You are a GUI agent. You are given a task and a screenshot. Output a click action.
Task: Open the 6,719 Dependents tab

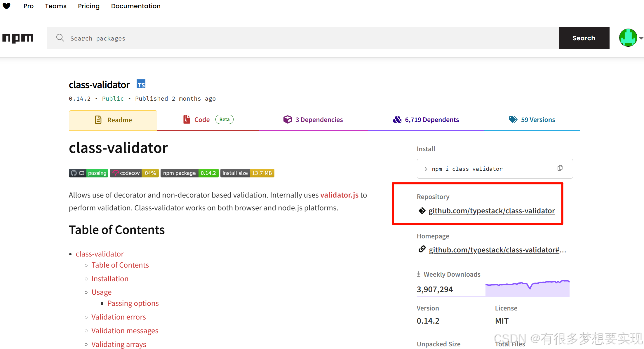click(426, 120)
